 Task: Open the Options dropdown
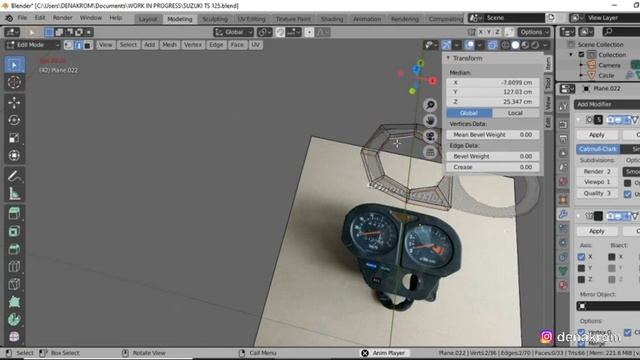(x=534, y=32)
